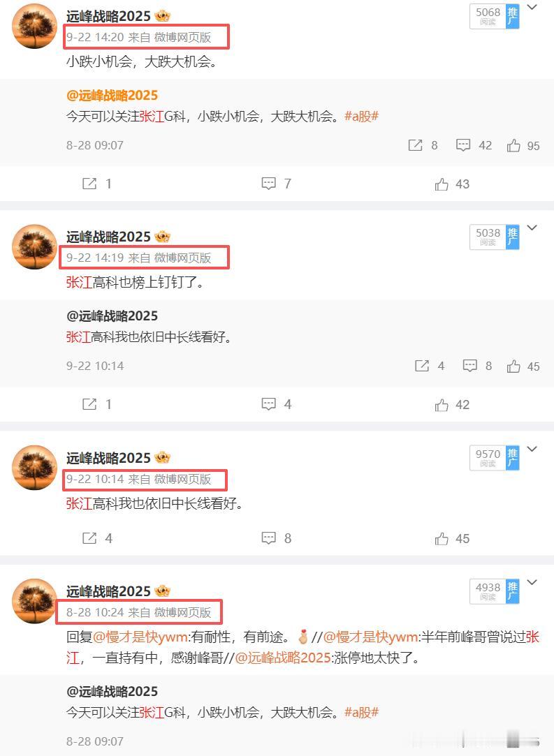The height and width of the screenshot is (756, 554).
Task: Open orange @远峰战略2025 link in first quote
Action: [112, 95]
